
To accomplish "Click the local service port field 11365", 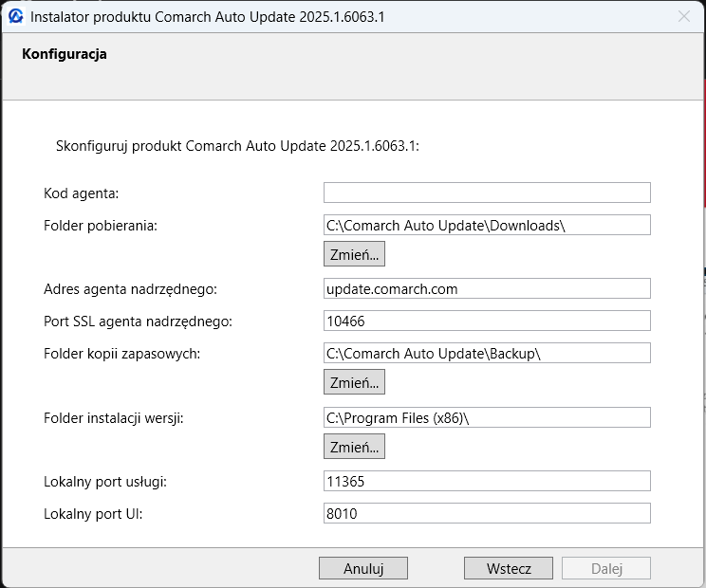I will (x=487, y=481).
